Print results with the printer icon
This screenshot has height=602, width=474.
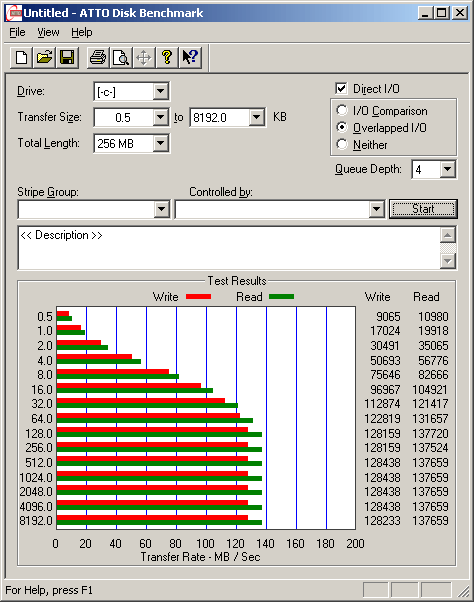click(98, 58)
